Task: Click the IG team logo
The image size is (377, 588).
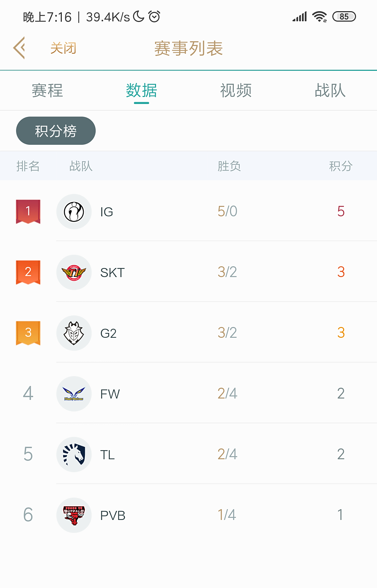Action: tap(74, 211)
